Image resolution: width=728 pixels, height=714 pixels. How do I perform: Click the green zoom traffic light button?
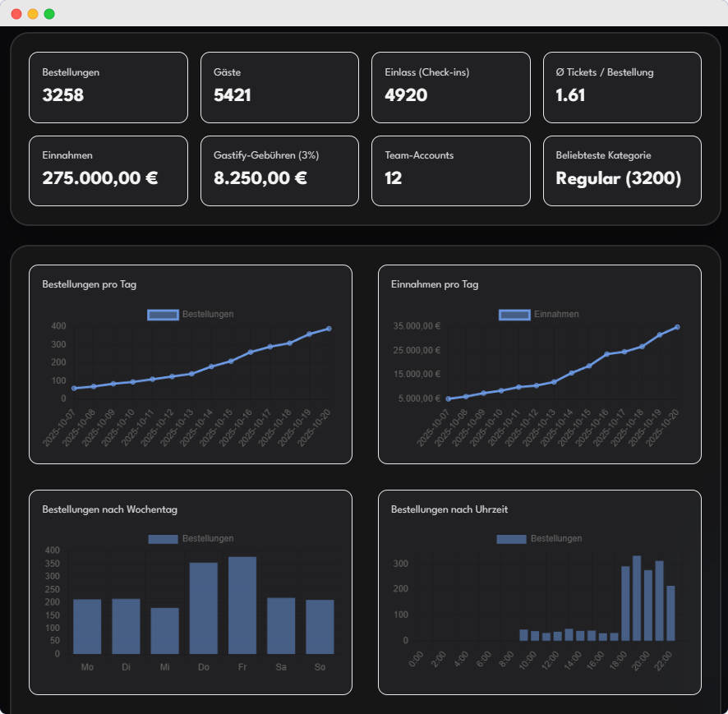pyautogui.click(x=51, y=14)
